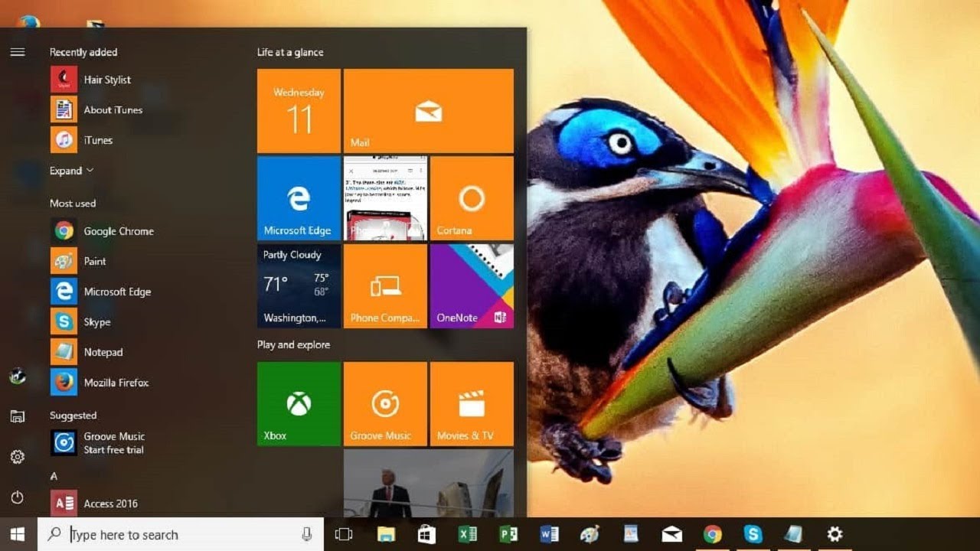
Task: Open the Calendar tile showing Wednesday 11
Action: pos(299,111)
